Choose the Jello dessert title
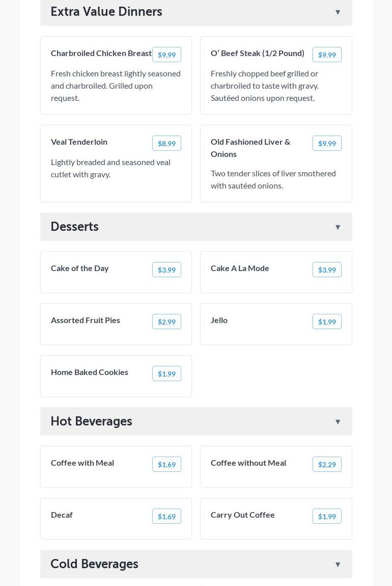This screenshot has width=392, height=586. pos(219,321)
